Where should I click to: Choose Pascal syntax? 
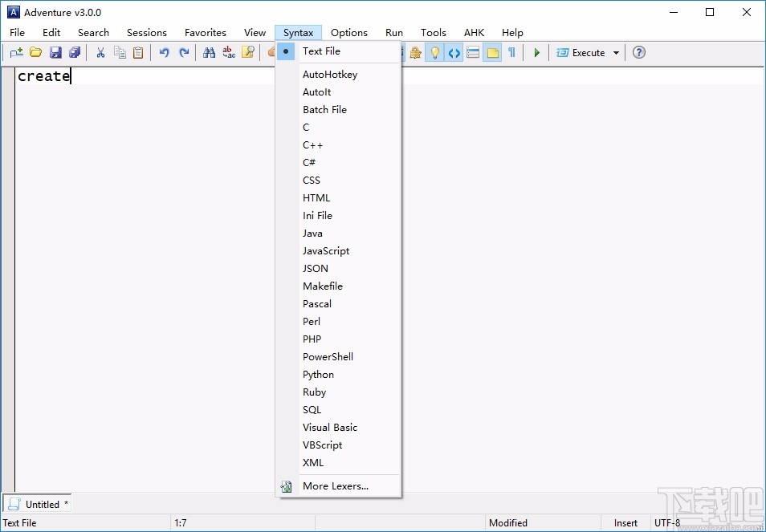pyautogui.click(x=338, y=303)
